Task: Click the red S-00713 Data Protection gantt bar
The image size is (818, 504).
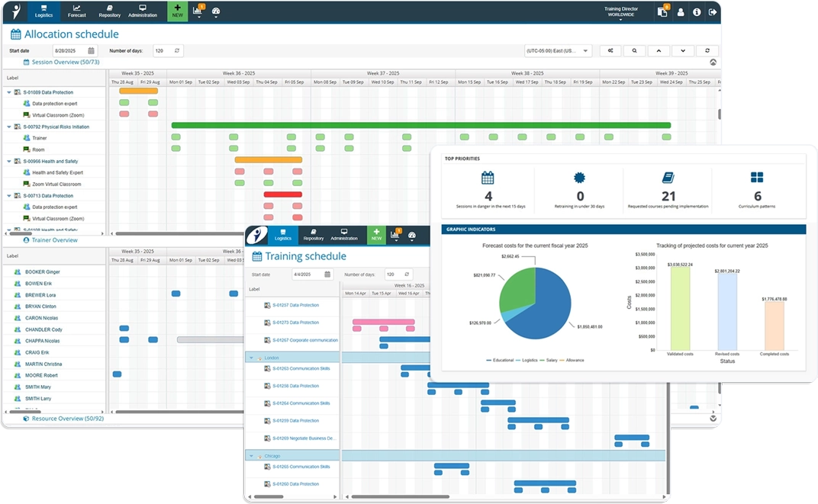Action: [283, 194]
